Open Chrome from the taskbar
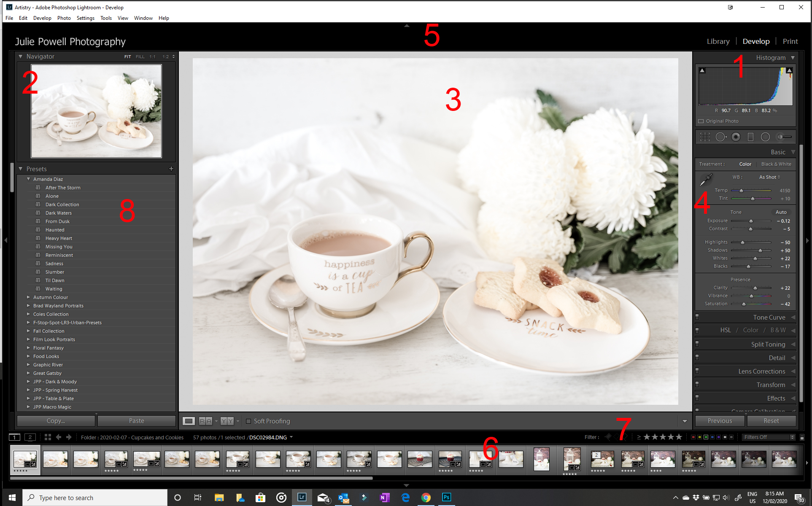812x506 pixels. tap(426, 498)
